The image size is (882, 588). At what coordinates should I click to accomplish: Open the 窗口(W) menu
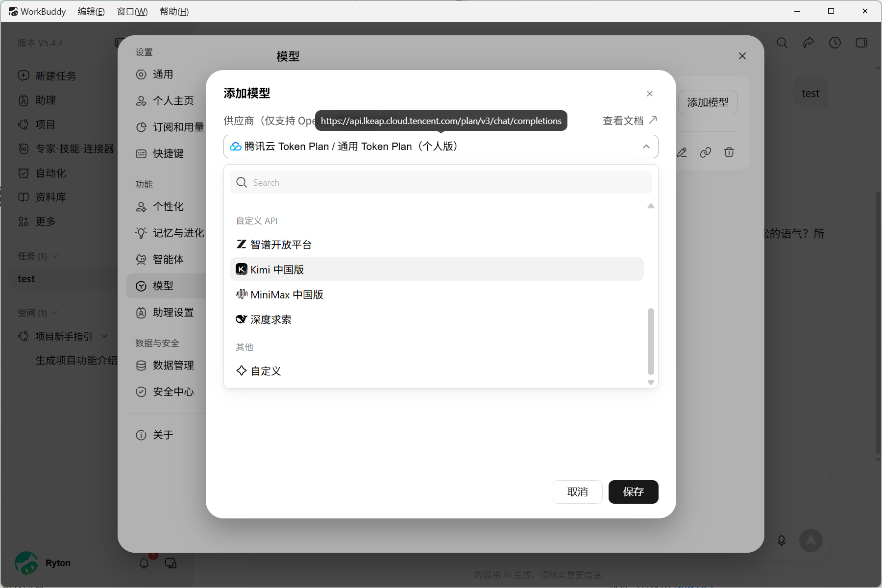click(132, 11)
